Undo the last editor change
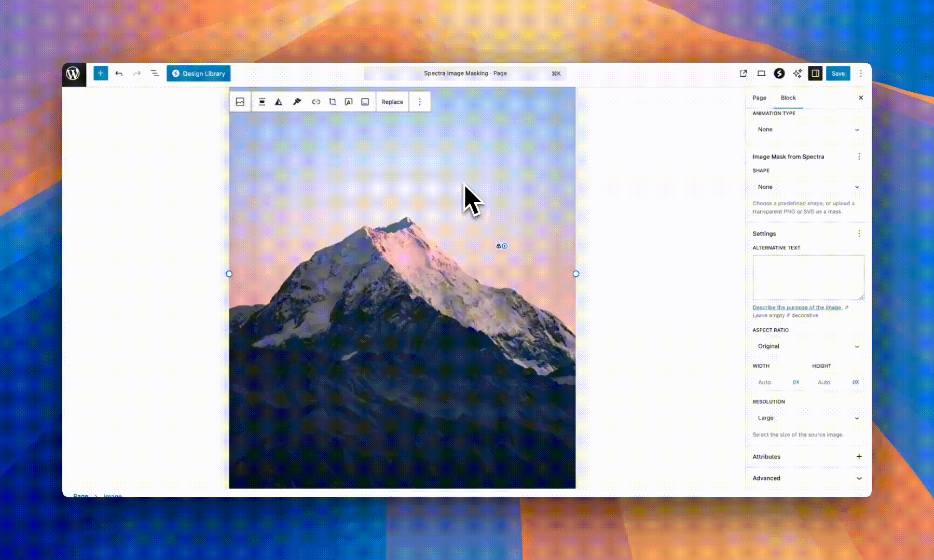Screen dimensions: 934x560 coord(119,74)
